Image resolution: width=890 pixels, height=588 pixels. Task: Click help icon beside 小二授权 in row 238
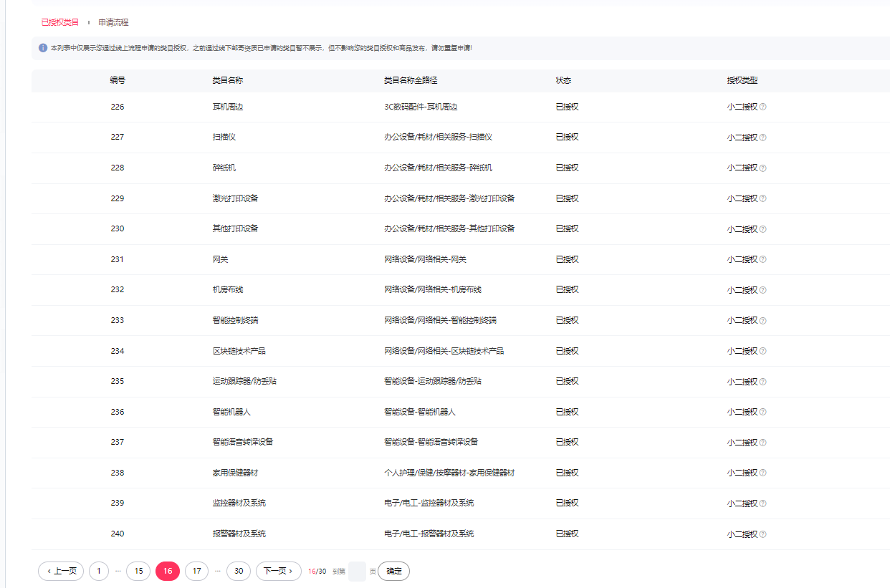(x=762, y=473)
